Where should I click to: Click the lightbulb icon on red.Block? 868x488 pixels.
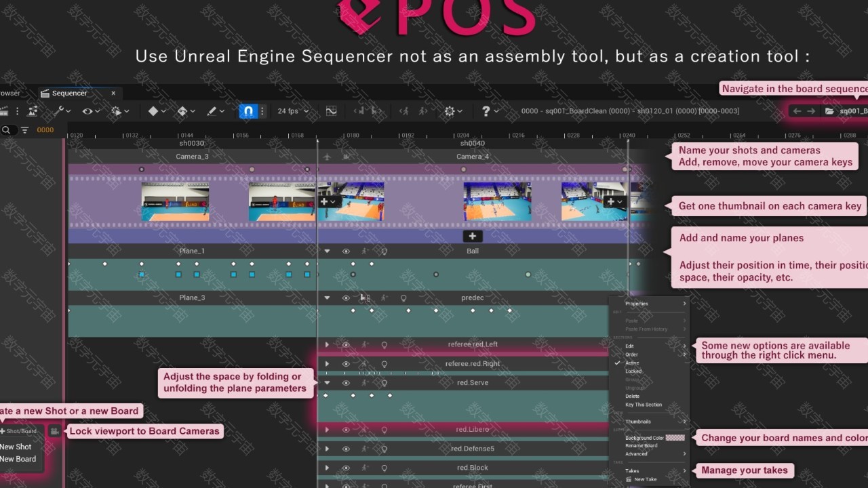[384, 468]
